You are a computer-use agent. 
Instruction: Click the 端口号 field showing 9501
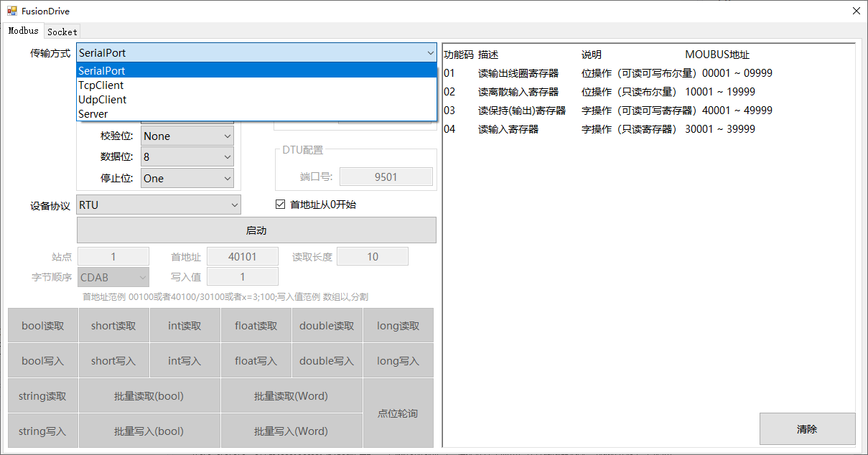pyautogui.click(x=386, y=177)
